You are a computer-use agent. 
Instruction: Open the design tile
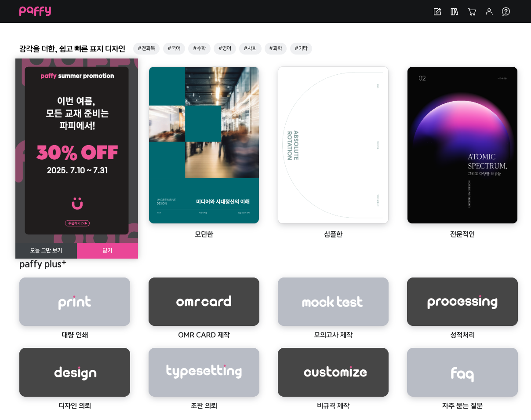coord(75,373)
